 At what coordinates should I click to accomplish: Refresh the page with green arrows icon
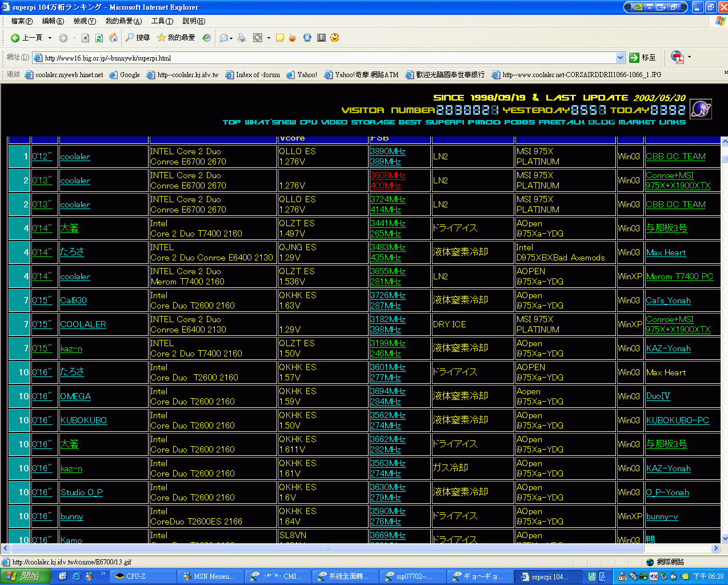(x=99, y=38)
